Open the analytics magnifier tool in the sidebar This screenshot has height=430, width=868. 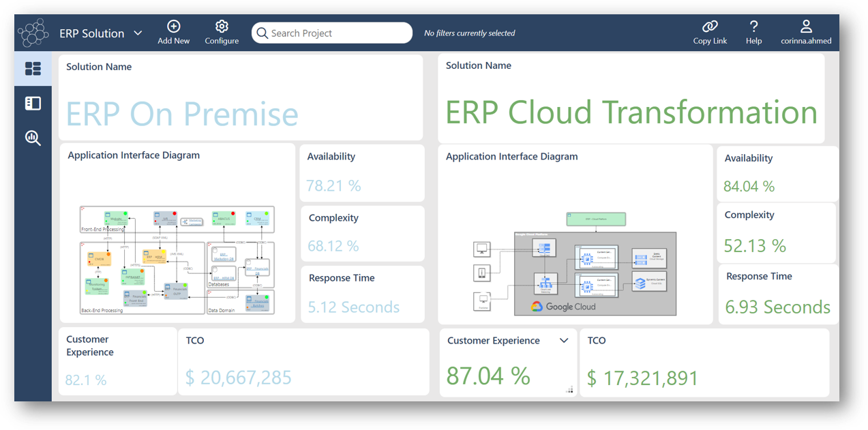pyautogui.click(x=31, y=138)
